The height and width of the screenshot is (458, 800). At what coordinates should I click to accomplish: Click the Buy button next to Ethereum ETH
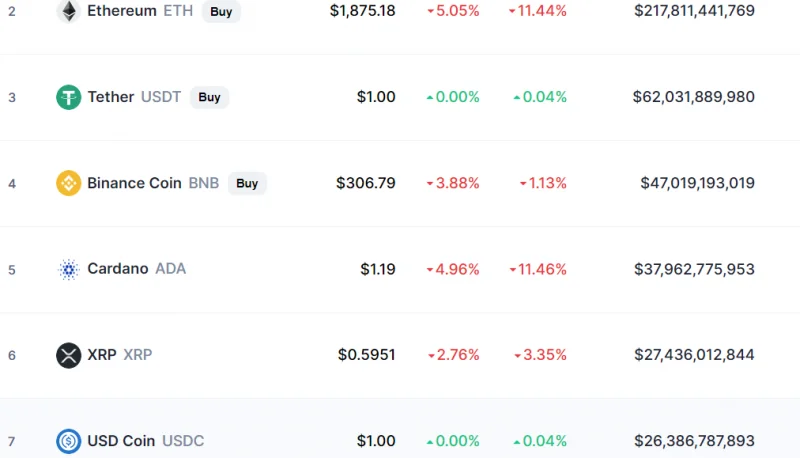coord(221,11)
